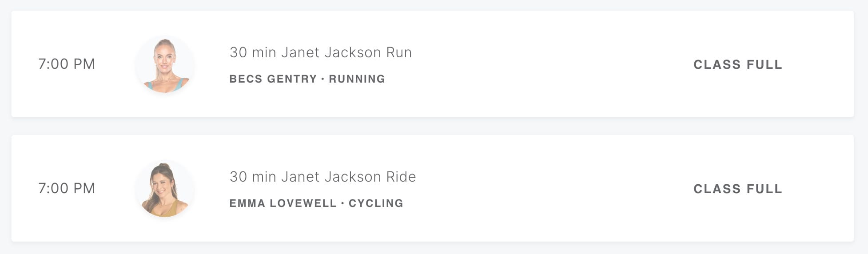
Task: Click CLASS FULL on the Ride class
Action: pyautogui.click(x=737, y=189)
